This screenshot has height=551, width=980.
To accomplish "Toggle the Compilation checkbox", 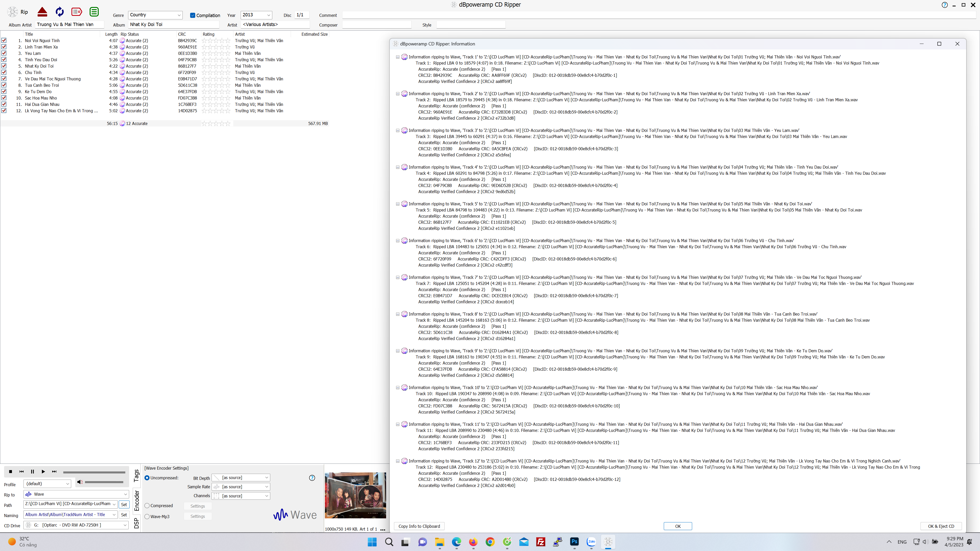I will 192,15.
